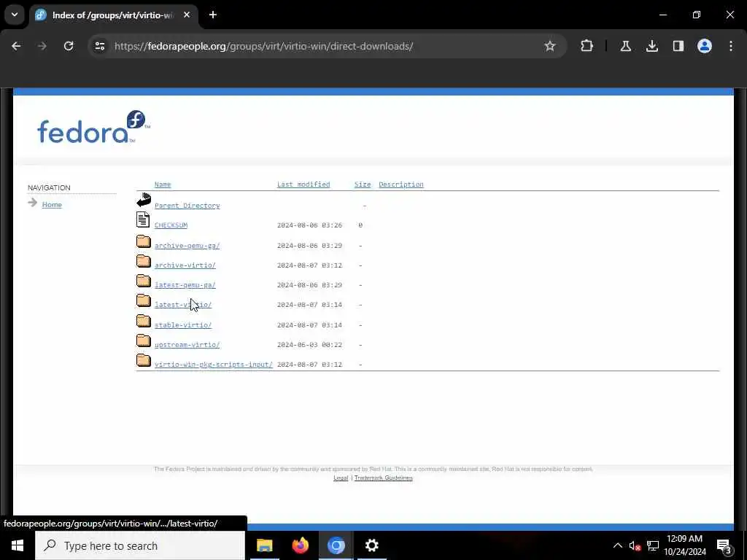
Task: Bookmark this page with the star
Action: coord(550,46)
